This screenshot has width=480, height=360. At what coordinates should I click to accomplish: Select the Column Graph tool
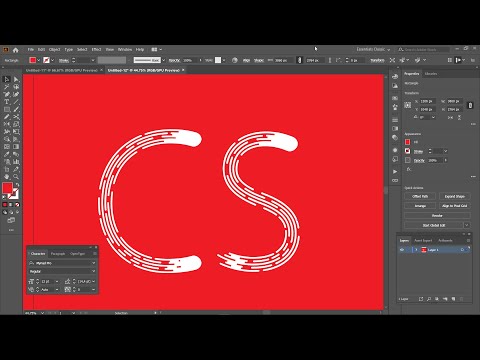click(x=16, y=162)
